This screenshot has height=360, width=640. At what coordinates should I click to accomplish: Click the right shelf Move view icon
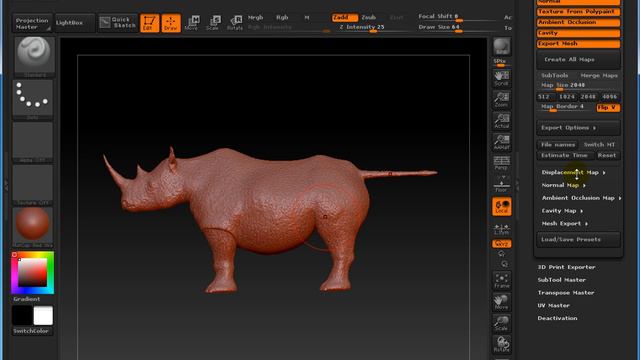502,302
